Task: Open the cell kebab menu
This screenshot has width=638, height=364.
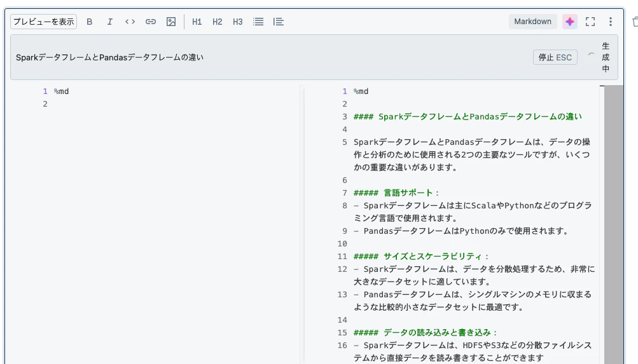Action: pyautogui.click(x=611, y=22)
